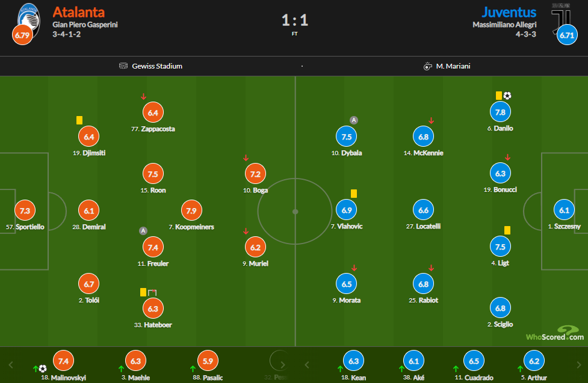Image resolution: width=588 pixels, height=383 pixels.
Task: Select Koopmeiners' 7.9 rating circle
Action: [x=191, y=210]
